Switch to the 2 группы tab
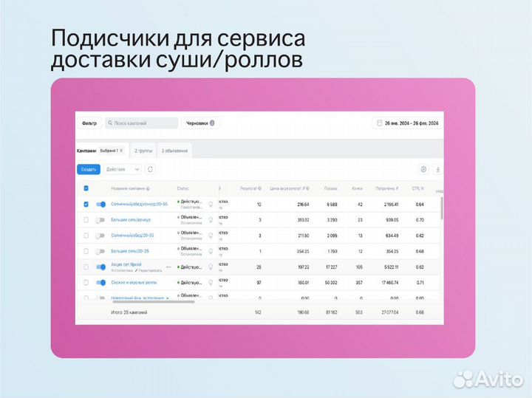Image resolution: width=532 pixels, height=398 pixels. click(x=143, y=151)
